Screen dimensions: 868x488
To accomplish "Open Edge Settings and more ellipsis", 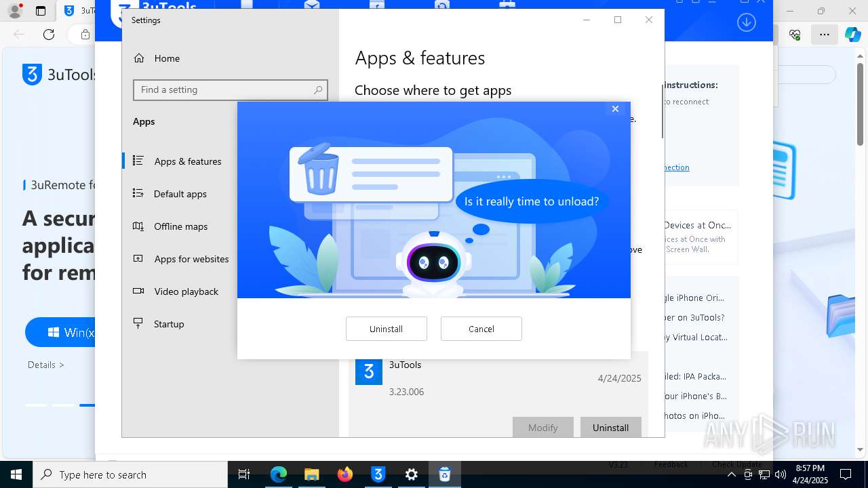I will click(824, 35).
